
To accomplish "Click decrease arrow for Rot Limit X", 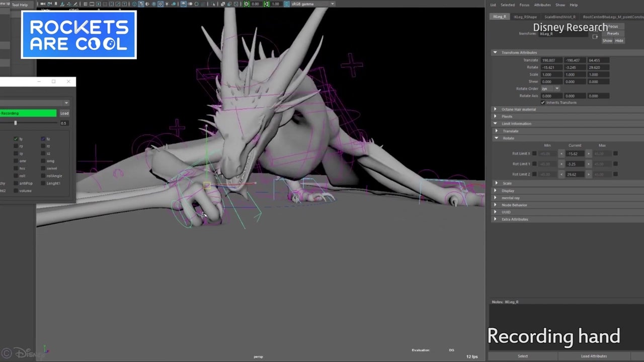I will (561, 153).
